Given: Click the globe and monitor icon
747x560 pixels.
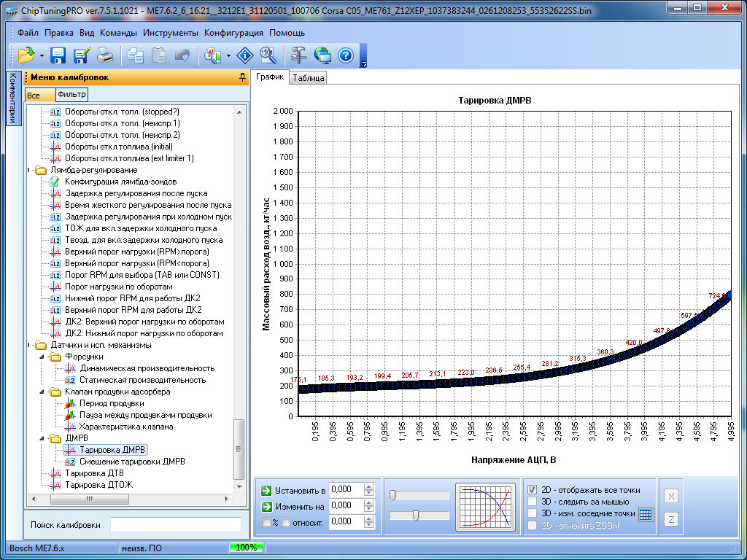Looking at the screenshot, I should (x=322, y=55).
